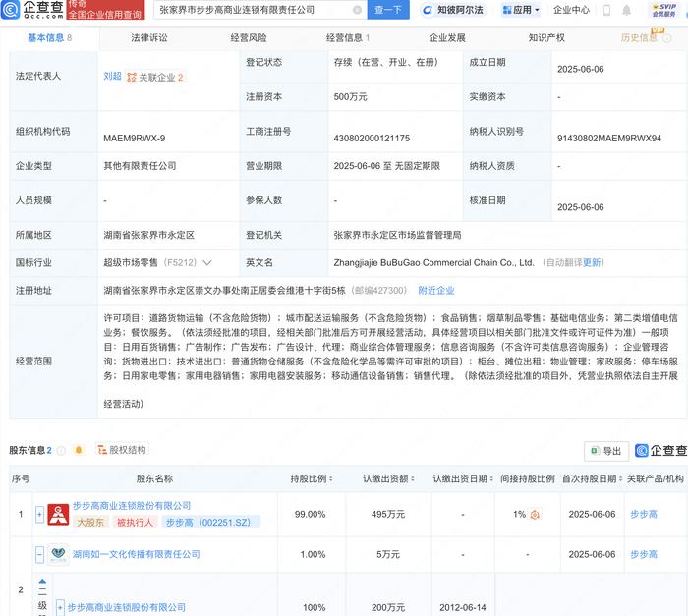Viewport: 688px width, 616px height.
Task: Click the 关联企业 icon beside 刘超
Action: click(131, 78)
